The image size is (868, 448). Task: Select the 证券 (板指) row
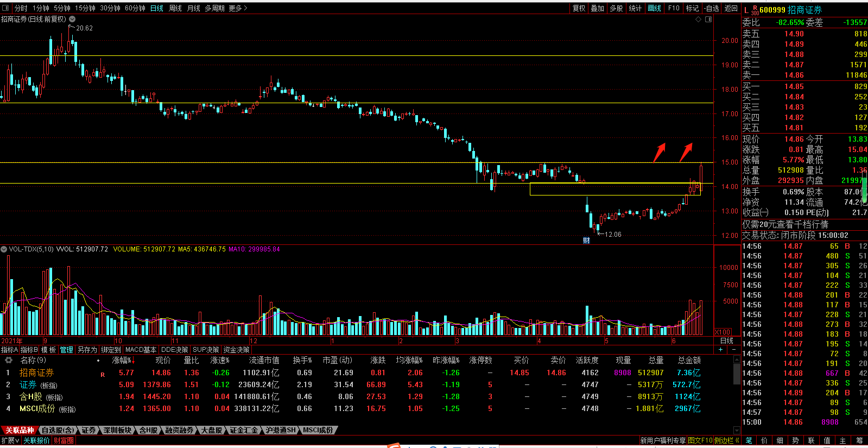pos(366,385)
